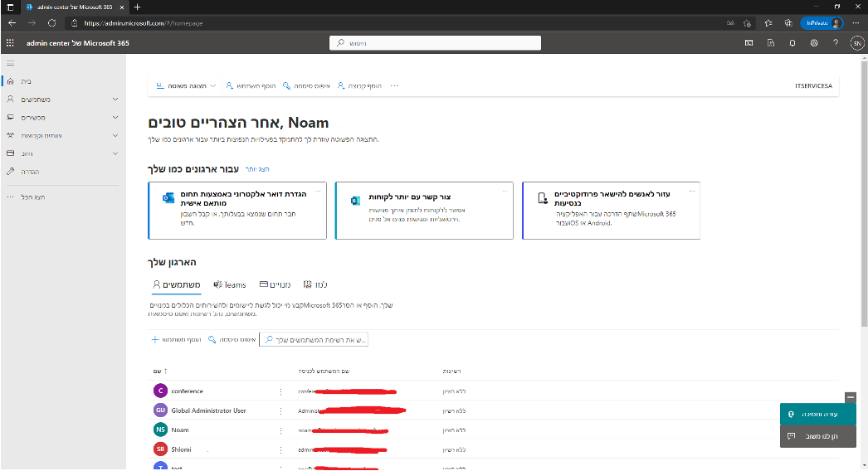Screen dimensions: 868x471
Task: Click the GU avatar for Global Administrator User
Action: click(x=160, y=410)
